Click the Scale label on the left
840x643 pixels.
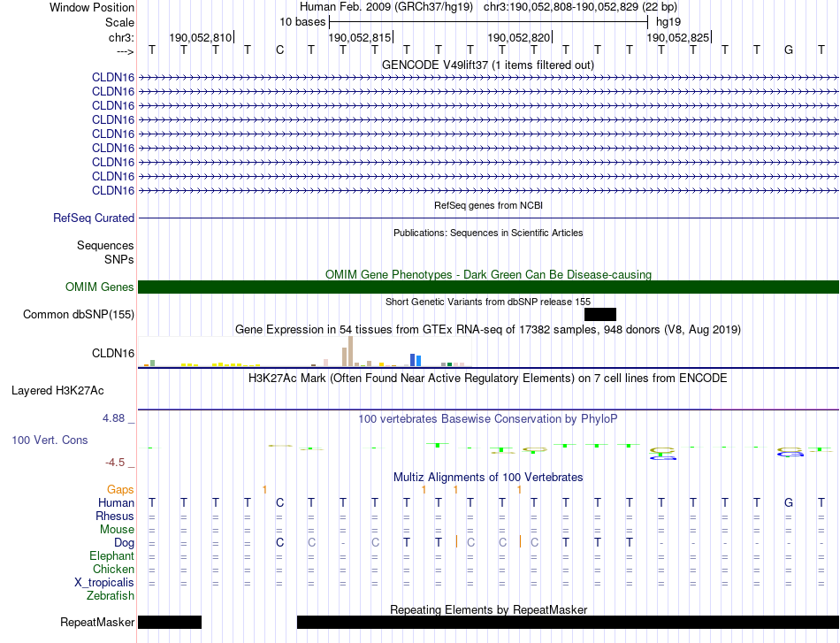(x=119, y=22)
